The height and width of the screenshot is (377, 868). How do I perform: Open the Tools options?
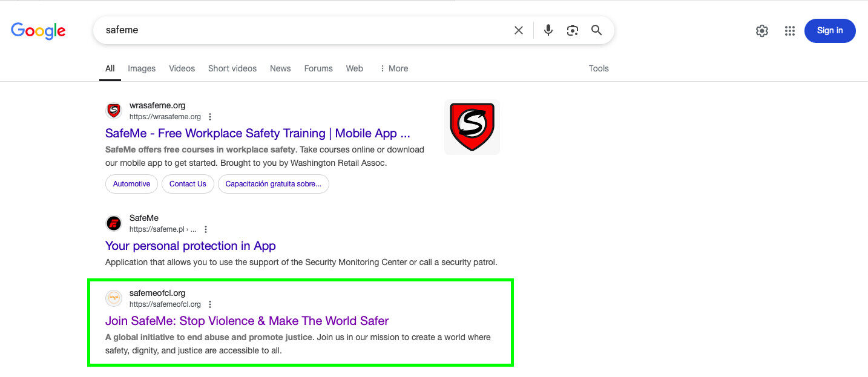click(599, 68)
